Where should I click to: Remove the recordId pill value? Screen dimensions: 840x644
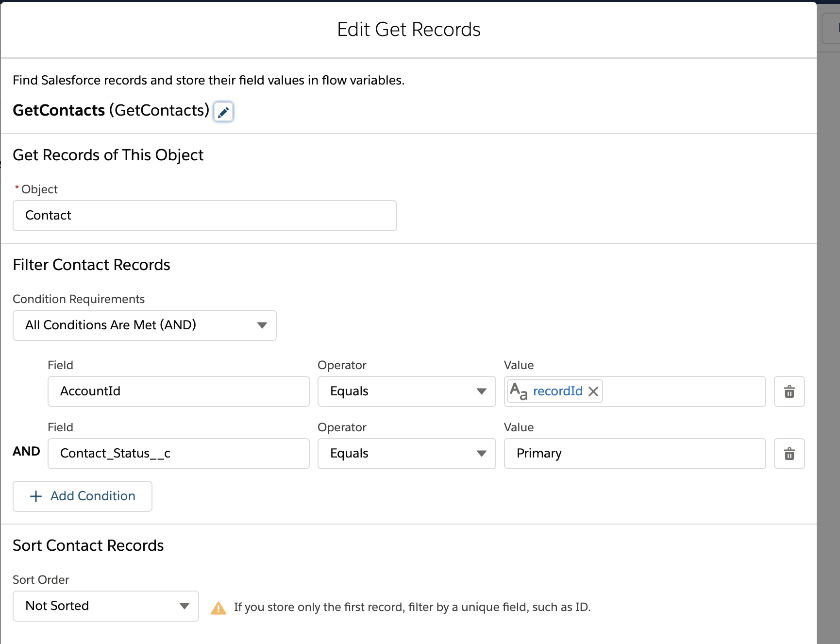pyautogui.click(x=593, y=391)
